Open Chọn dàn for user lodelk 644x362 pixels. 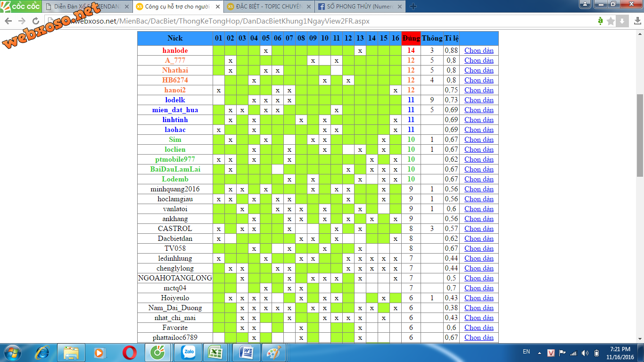click(479, 100)
